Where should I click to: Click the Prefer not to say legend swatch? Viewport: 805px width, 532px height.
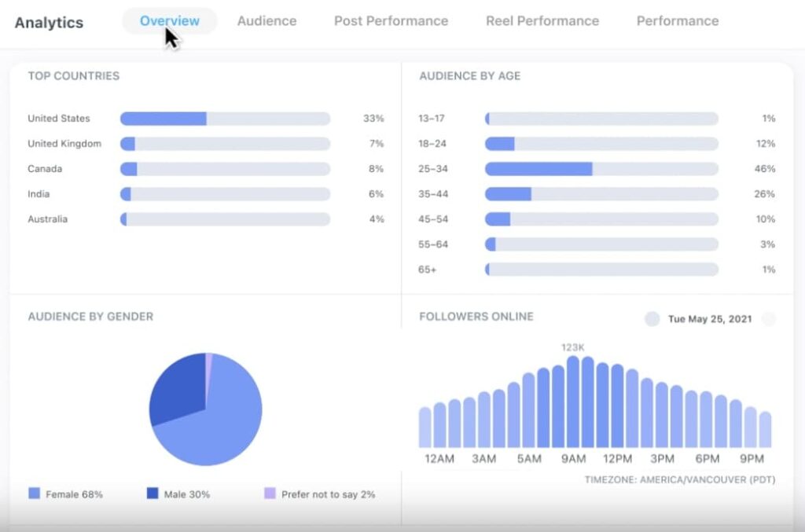pos(270,494)
